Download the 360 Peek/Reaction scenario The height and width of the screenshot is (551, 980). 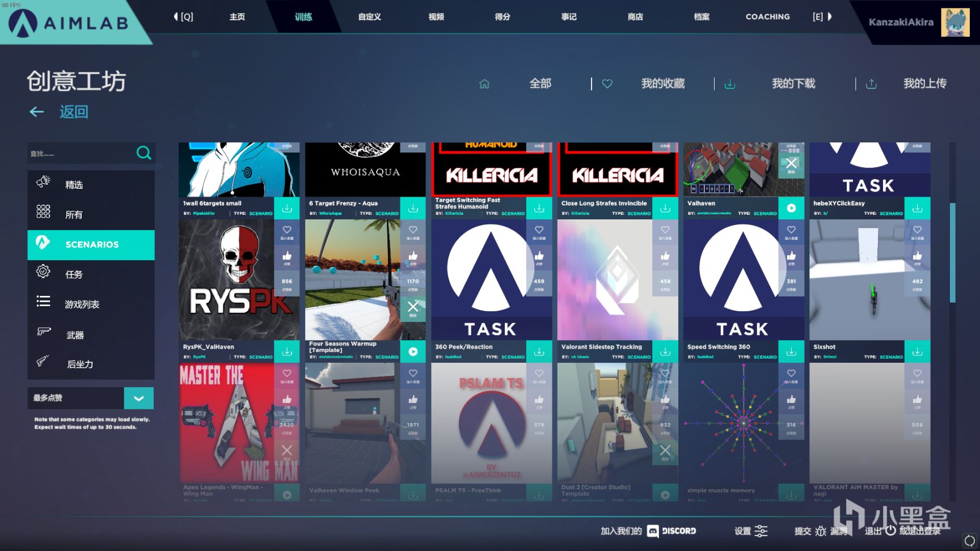(539, 351)
